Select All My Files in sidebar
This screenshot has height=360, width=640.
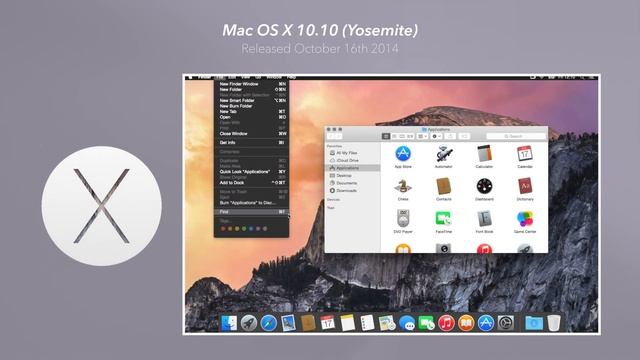pyautogui.click(x=353, y=153)
